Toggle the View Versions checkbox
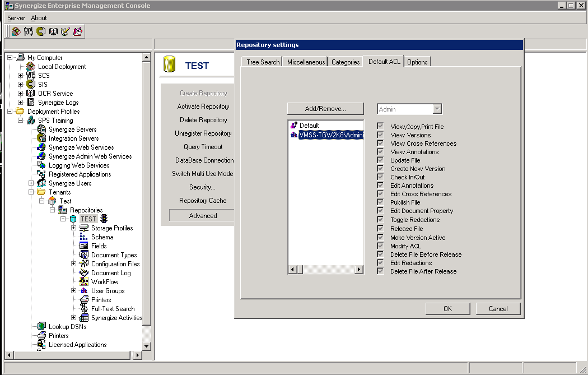The height and width of the screenshot is (375, 588). (x=380, y=135)
